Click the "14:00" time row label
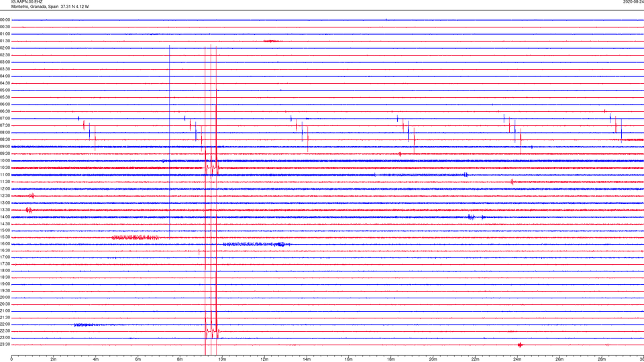 click(x=5, y=217)
